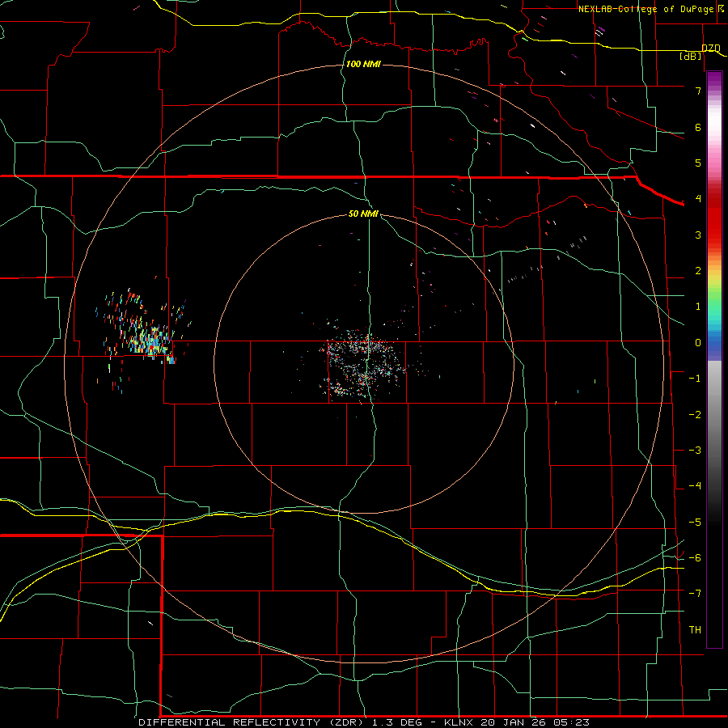This screenshot has height=728, width=728.
Task: Click the red segment of the color bar
Action: coord(714,218)
